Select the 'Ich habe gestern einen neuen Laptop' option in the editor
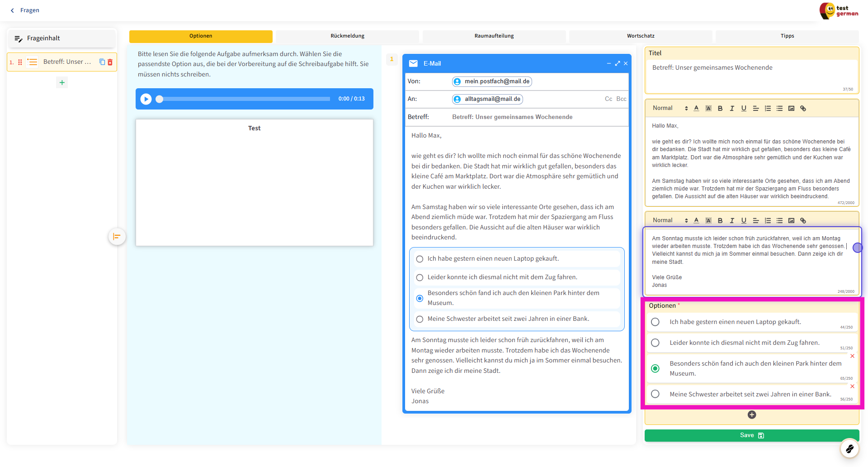The height and width of the screenshot is (467, 868). coord(655,322)
